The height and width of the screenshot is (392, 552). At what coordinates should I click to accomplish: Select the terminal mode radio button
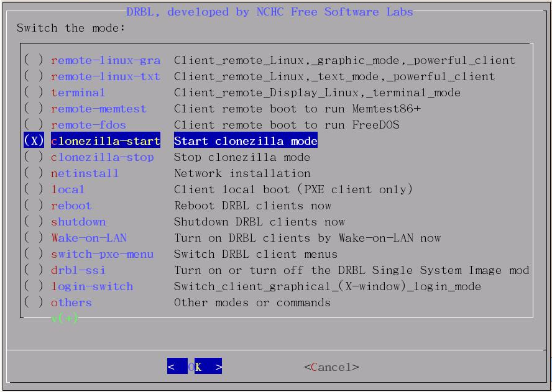[34, 93]
